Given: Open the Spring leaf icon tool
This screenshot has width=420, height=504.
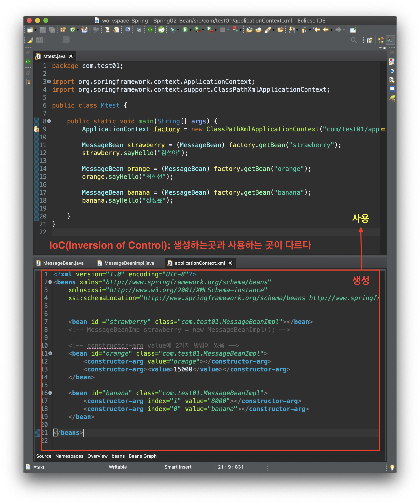Looking at the screenshot, I should pyautogui.click(x=161, y=30).
